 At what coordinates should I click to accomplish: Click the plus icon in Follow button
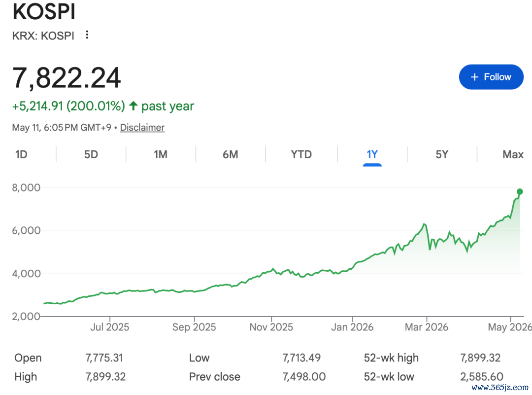click(475, 77)
